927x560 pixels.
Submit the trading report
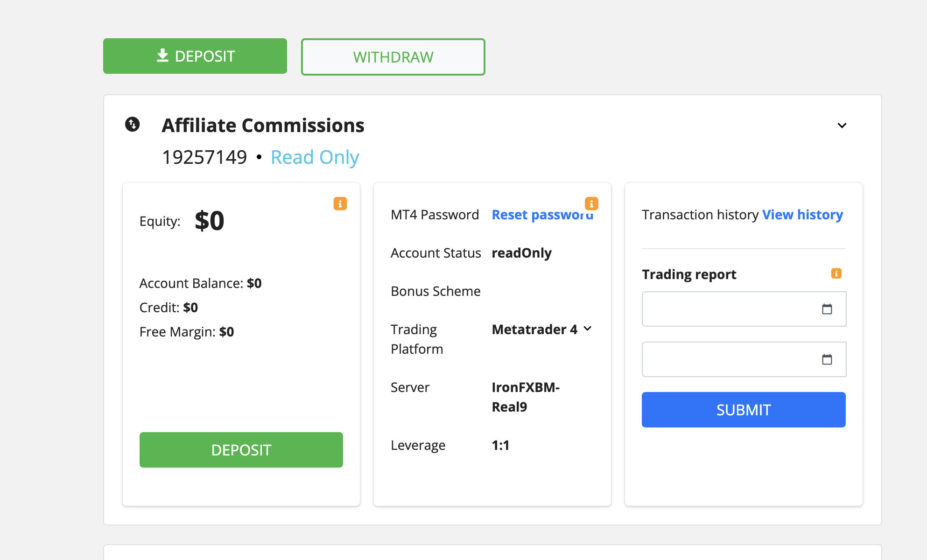click(x=744, y=410)
